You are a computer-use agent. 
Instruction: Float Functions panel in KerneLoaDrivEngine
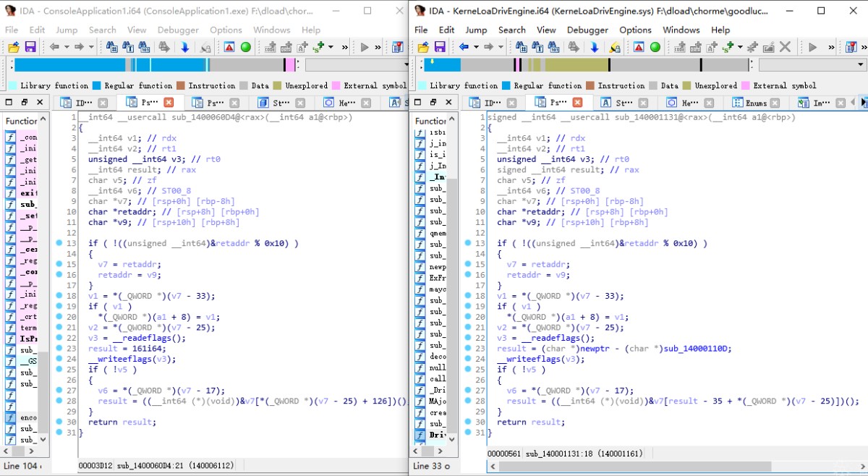click(x=434, y=103)
